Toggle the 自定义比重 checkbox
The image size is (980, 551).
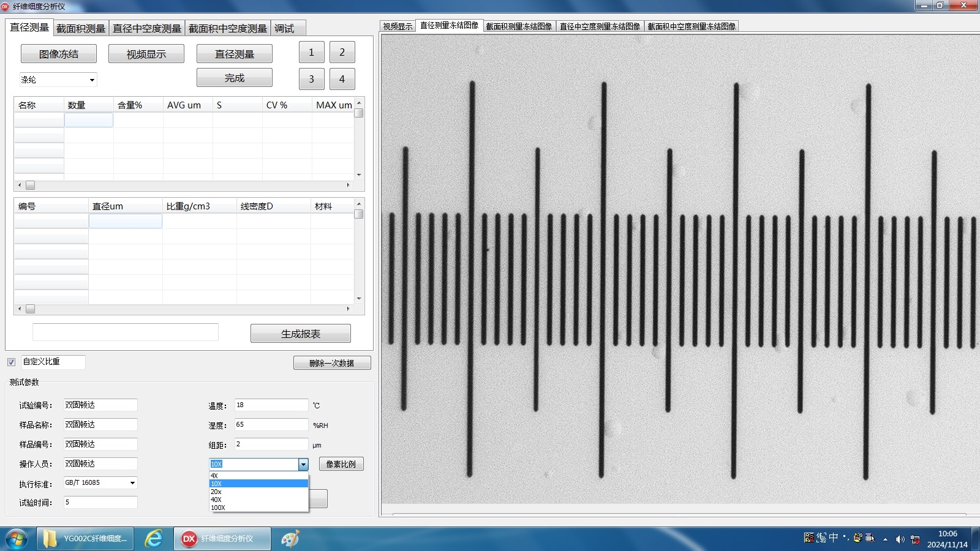(x=11, y=362)
